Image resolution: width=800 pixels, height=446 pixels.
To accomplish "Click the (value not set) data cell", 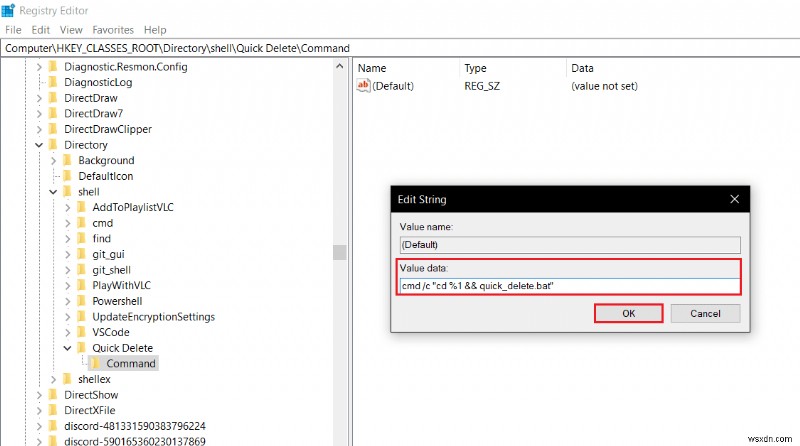I will (604, 86).
